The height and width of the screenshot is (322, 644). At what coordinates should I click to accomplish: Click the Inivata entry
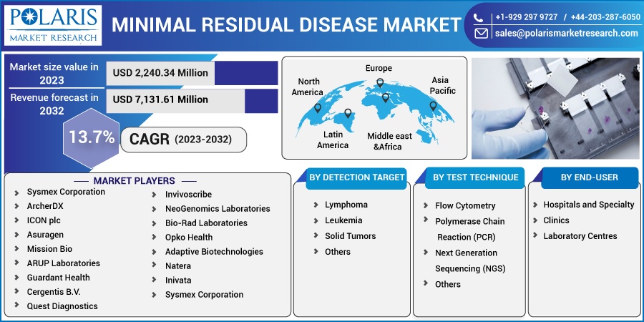click(x=178, y=280)
